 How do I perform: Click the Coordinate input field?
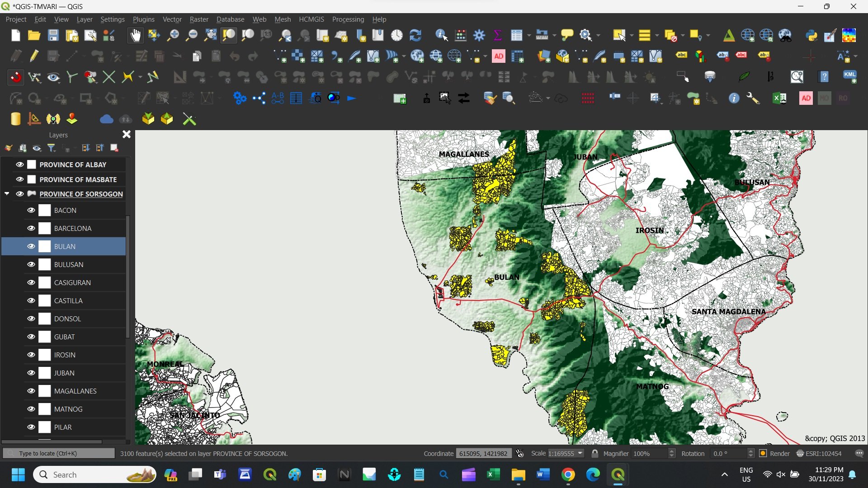(483, 453)
